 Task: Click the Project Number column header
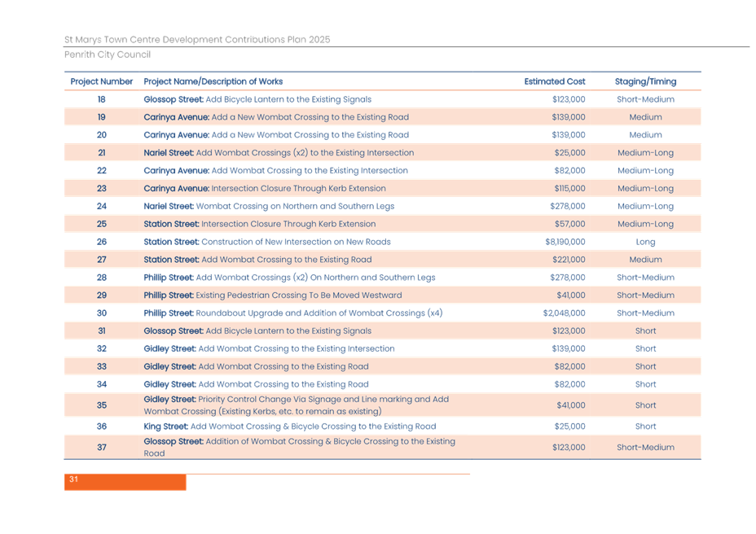(x=101, y=81)
